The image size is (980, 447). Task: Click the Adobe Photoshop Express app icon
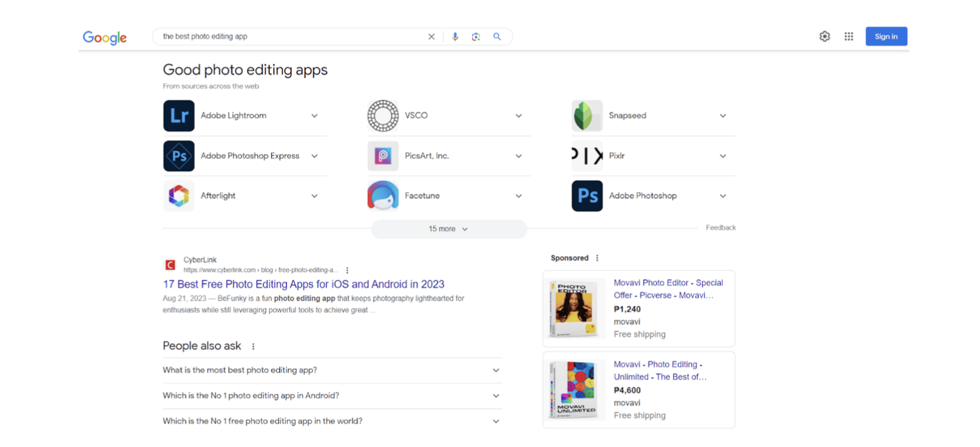point(179,156)
